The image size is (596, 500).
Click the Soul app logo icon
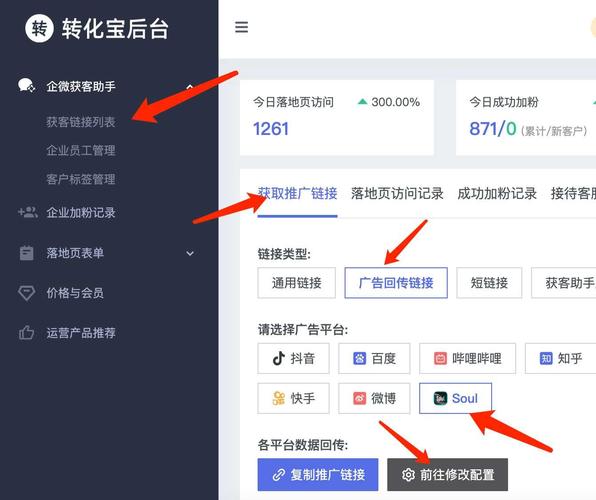click(x=441, y=398)
